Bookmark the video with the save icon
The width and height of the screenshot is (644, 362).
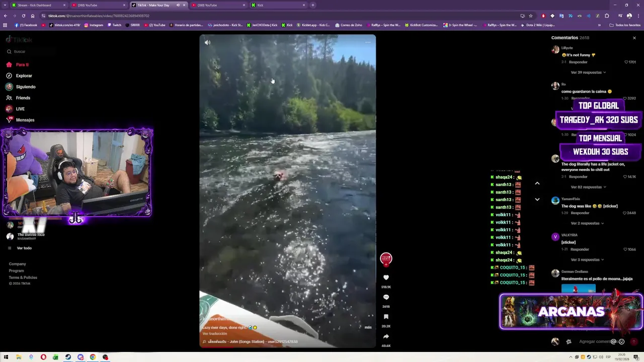tap(386, 317)
